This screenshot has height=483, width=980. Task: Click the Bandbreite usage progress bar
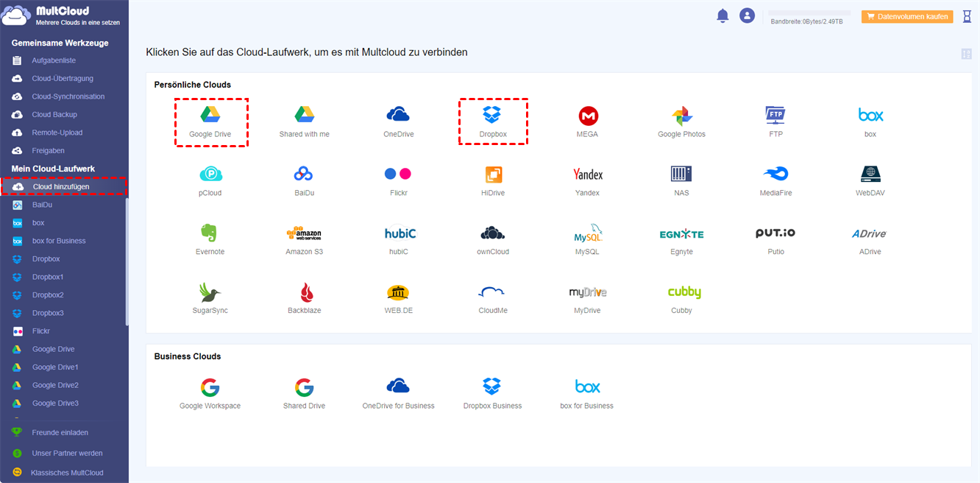point(809,13)
